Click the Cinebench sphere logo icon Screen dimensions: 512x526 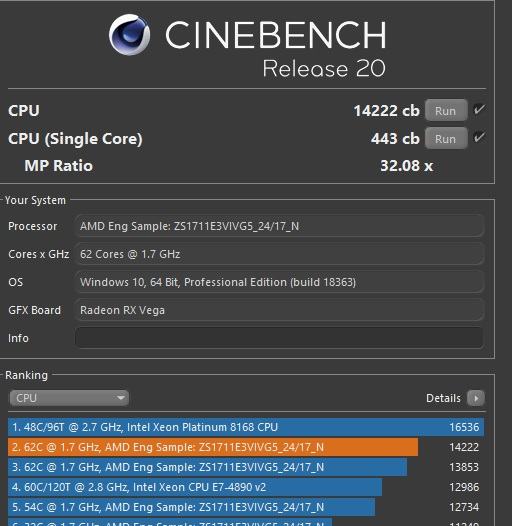pos(130,34)
